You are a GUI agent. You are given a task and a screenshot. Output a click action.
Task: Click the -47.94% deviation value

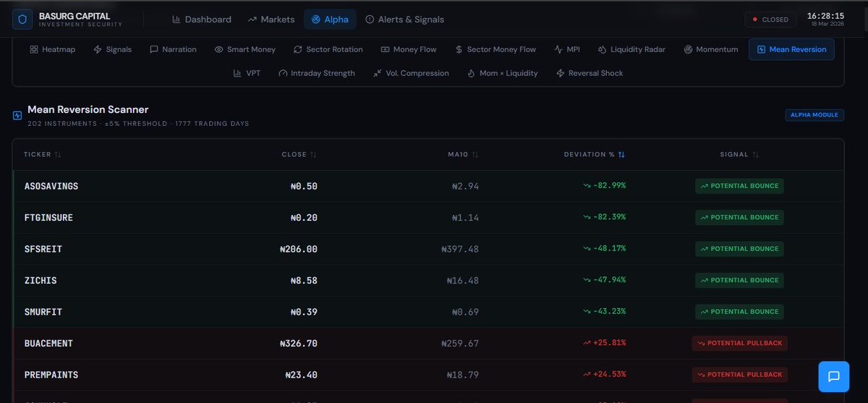point(605,280)
